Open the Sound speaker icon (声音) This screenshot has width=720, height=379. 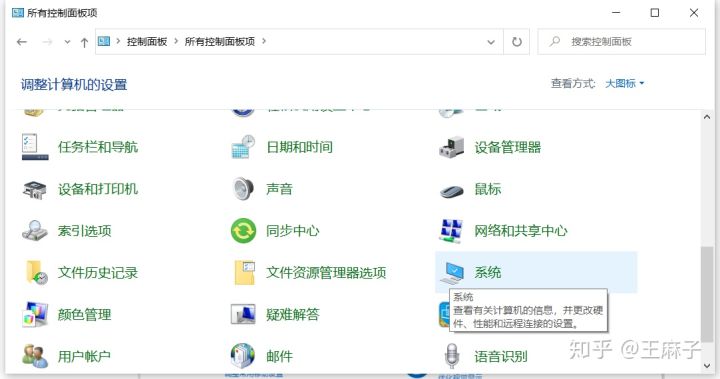(x=243, y=189)
